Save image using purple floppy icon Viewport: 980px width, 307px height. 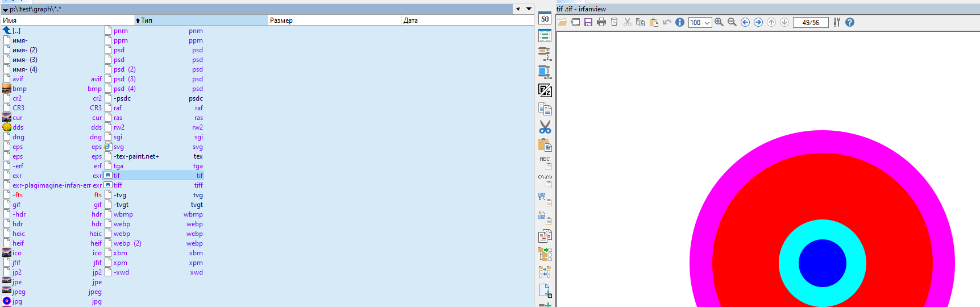point(588,22)
